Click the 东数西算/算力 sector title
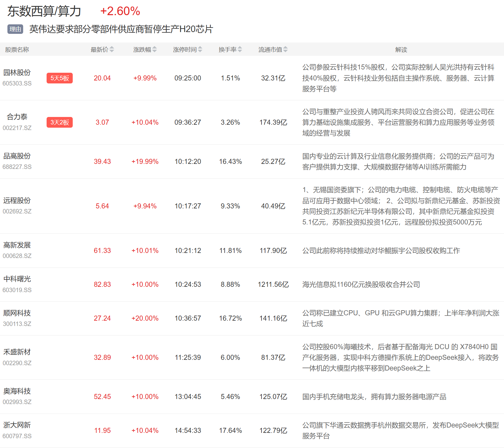 tap(44, 11)
